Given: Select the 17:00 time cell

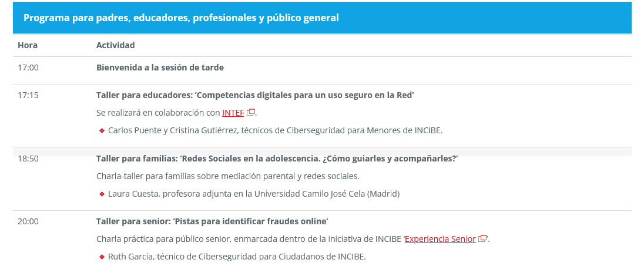Looking at the screenshot, I should pos(28,68).
